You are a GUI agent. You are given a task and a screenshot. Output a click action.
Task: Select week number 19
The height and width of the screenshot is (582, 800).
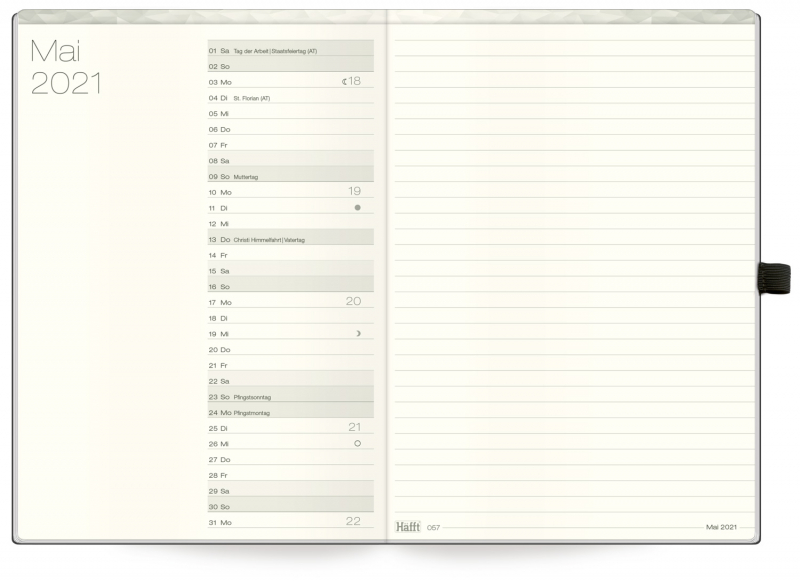(354, 190)
